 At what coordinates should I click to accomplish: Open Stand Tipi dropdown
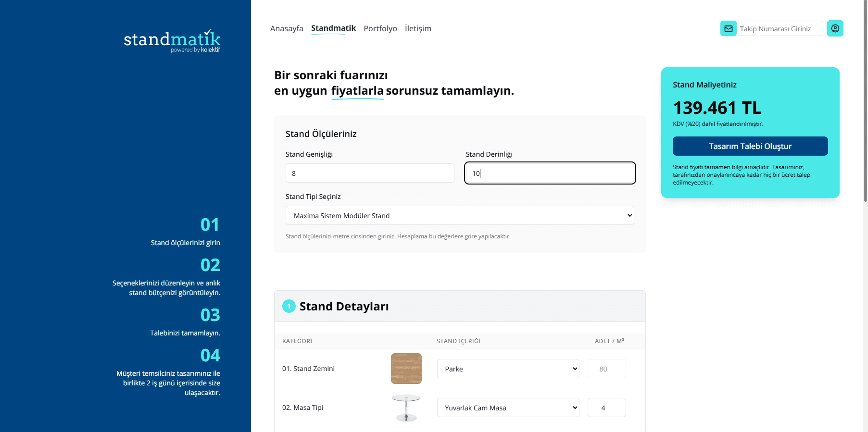pos(460,215)
